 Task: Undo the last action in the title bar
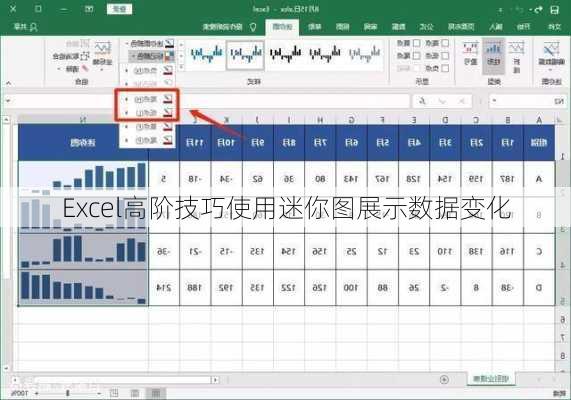[x=538, y=10]
